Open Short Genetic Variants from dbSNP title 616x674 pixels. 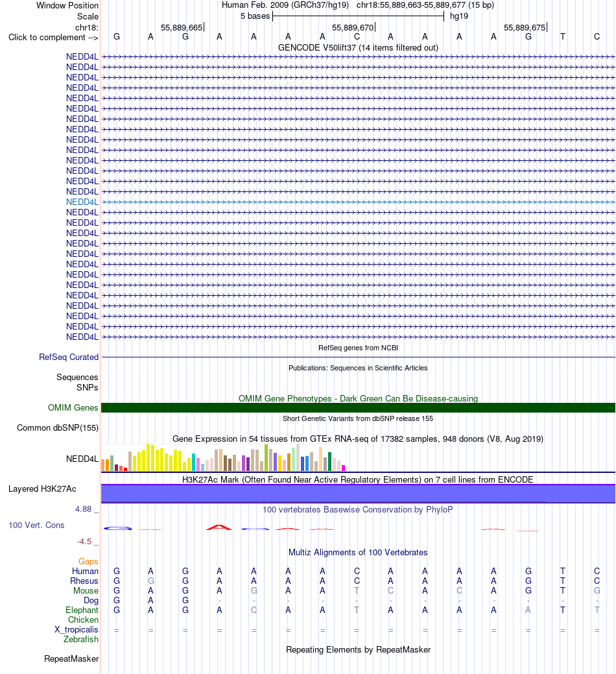click(358, 418)
